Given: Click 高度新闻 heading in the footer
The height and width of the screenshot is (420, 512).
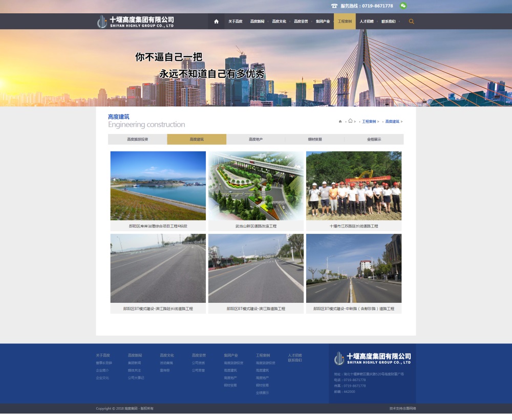Looking at the screenshot, I should coord(135,356).
